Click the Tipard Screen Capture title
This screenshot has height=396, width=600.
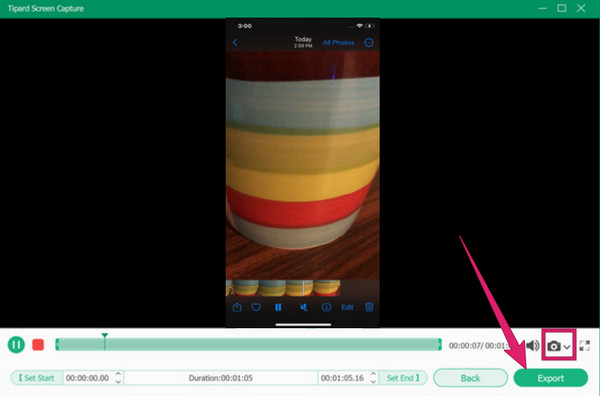click(x=46, y=8)
